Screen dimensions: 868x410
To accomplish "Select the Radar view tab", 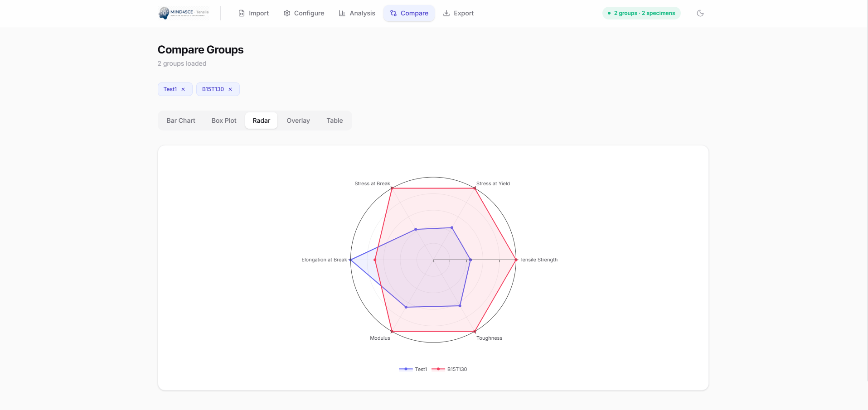I will (x=262, y=121).
